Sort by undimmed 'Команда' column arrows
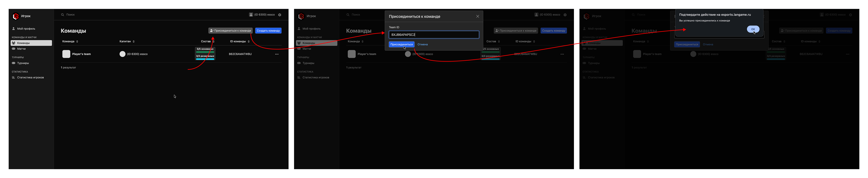 click(x=77, y=42)
